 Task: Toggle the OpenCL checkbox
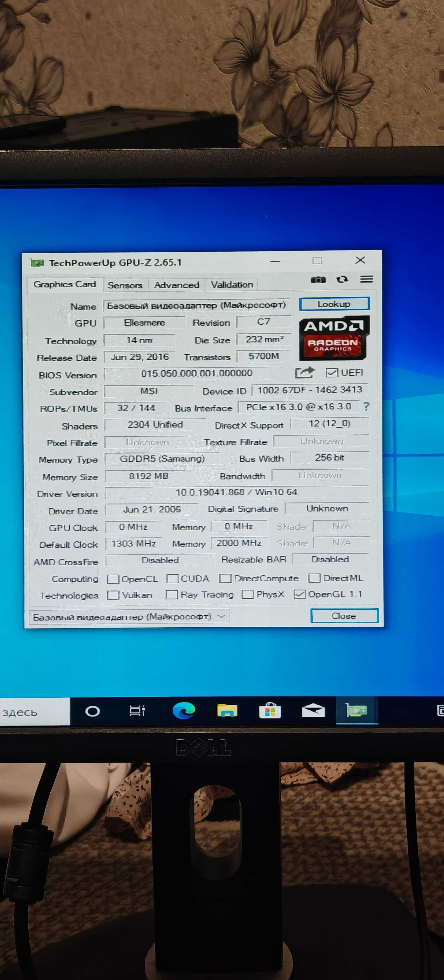pos(113,579)
